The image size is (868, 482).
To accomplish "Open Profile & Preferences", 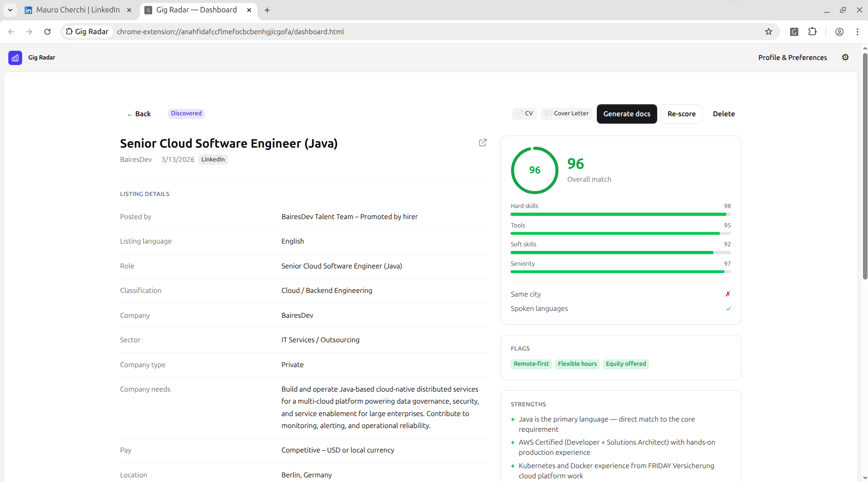I will coord(792,58).
